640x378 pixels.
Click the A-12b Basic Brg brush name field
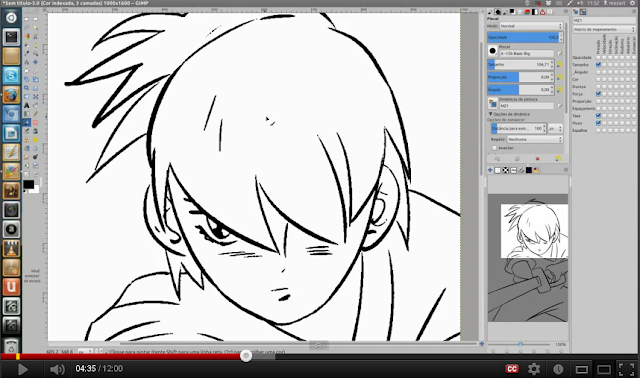(527, 53)
